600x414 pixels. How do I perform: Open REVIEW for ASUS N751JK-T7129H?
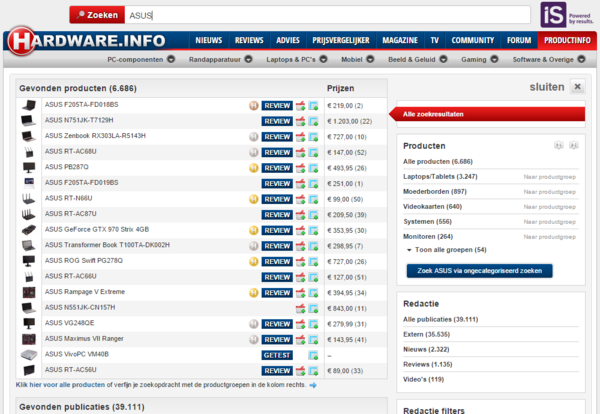tap(277, 120)
